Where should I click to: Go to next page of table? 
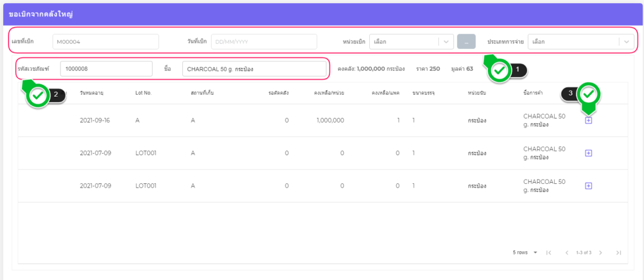pos(601,252)
